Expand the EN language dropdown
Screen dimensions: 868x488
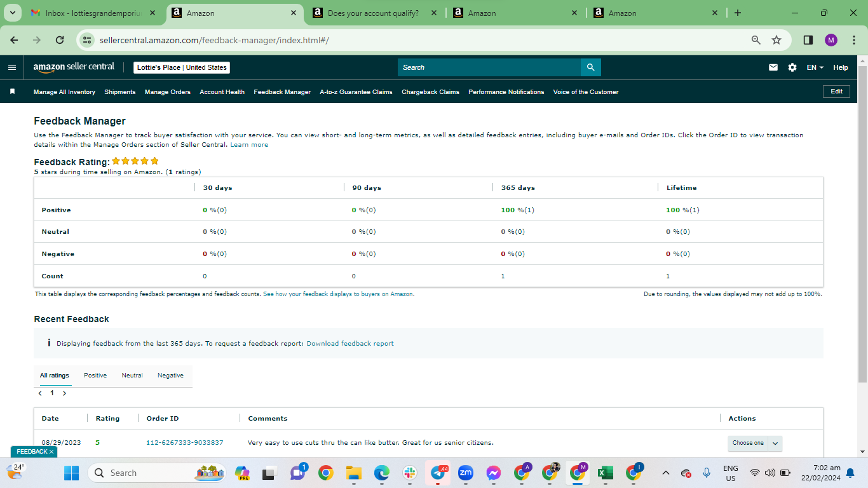815,67
